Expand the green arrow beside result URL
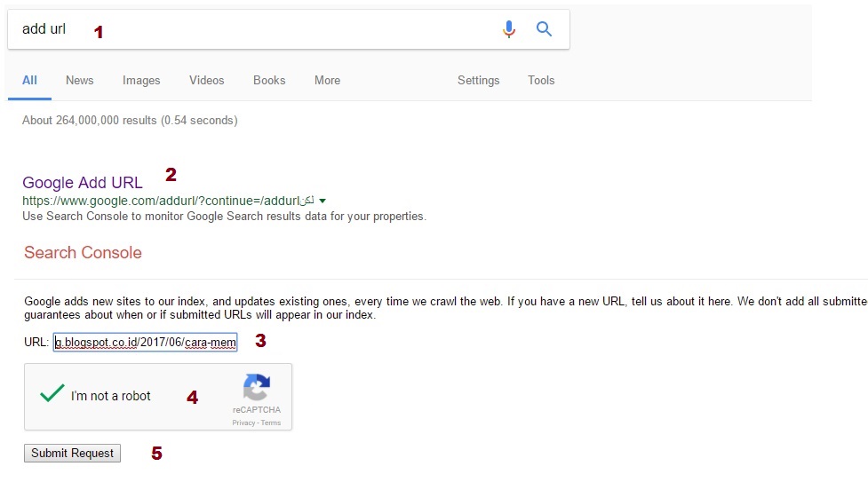 (x=323, y=201)
